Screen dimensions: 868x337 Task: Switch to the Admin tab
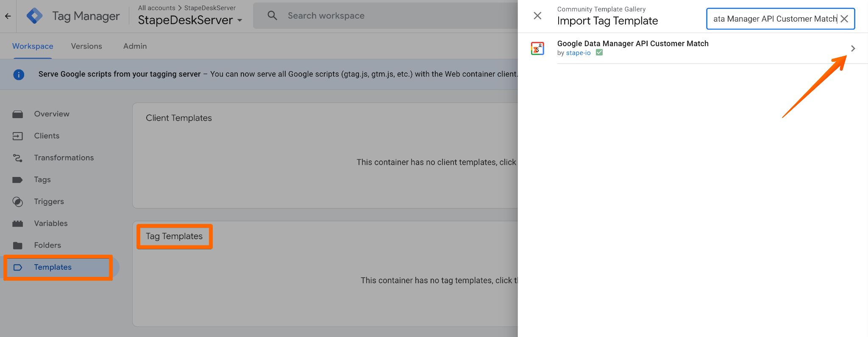coord(135,46)
